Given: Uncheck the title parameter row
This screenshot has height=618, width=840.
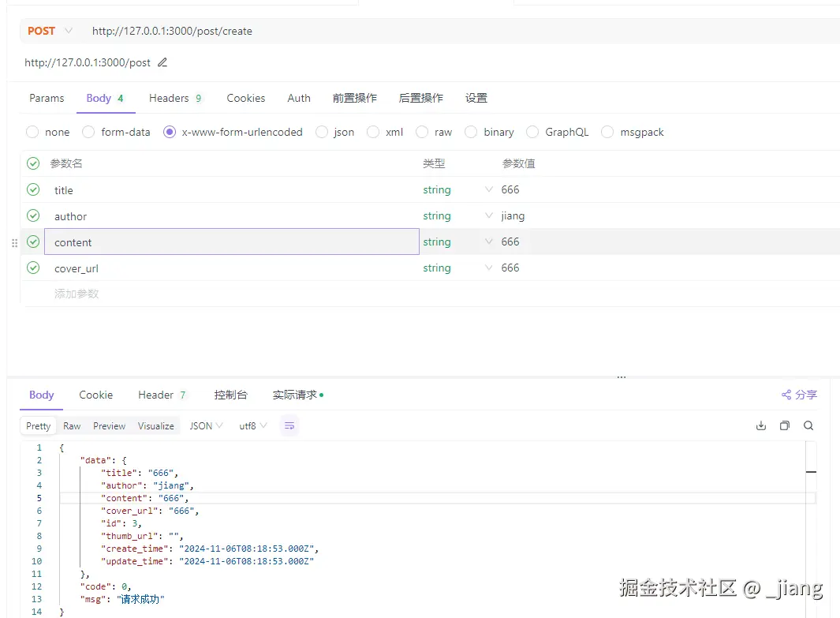Looking at the screenshot, I should pyautogui.click(x=33, y=189).
